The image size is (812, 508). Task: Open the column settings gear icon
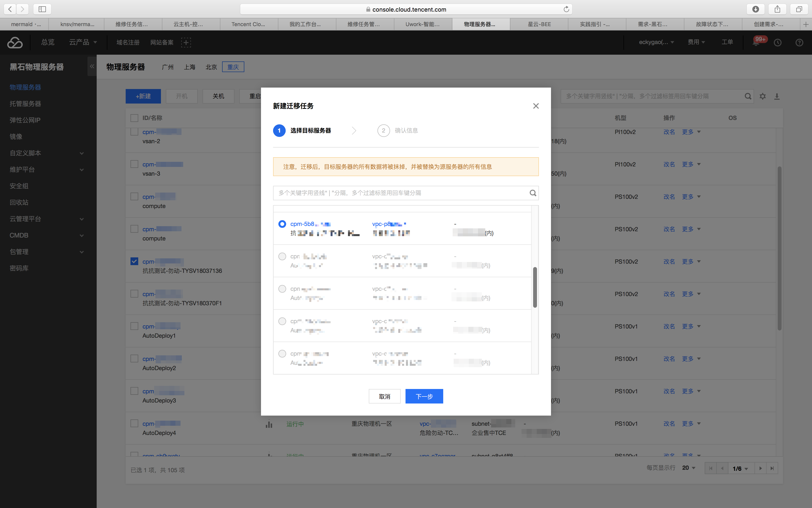[x=763, y=97]
